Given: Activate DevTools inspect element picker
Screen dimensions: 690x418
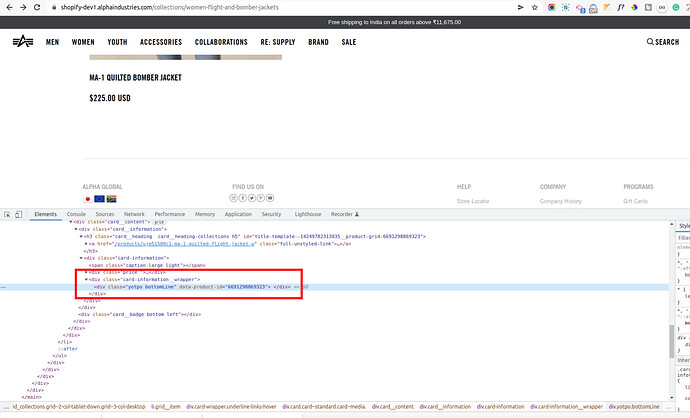Looking at the screenshot, I should 7,214.
